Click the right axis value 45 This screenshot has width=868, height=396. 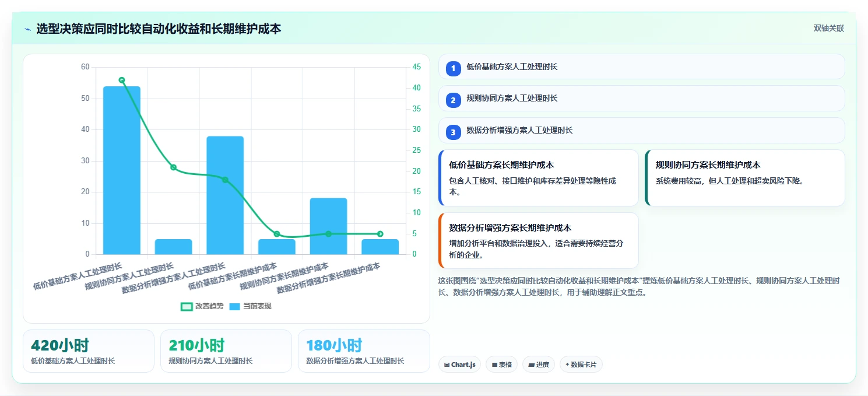tap(417, 67)
